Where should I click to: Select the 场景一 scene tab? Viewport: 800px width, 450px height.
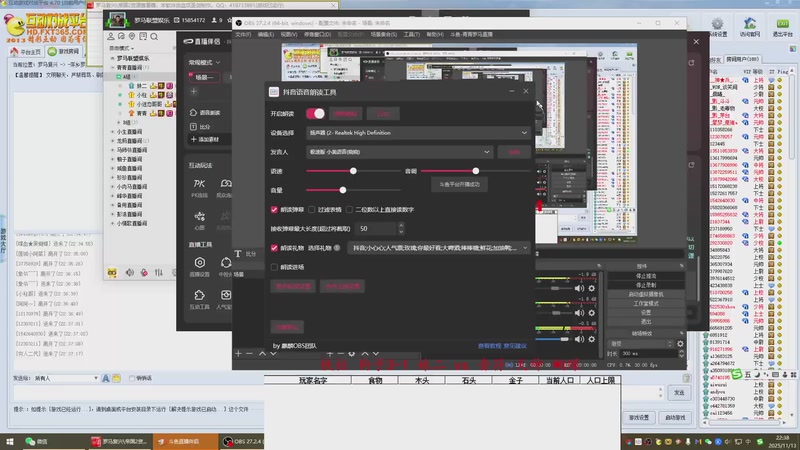point(204,77)
